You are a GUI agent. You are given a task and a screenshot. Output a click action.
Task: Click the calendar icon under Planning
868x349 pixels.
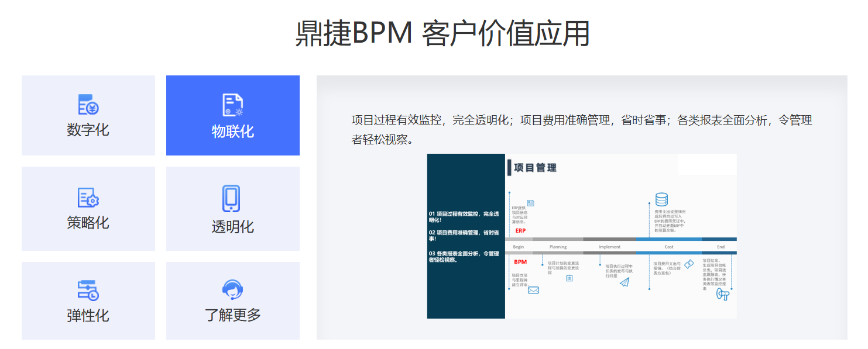click(x=569, y=278)
